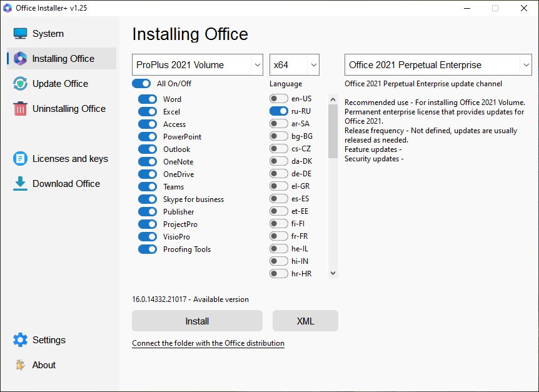Turn on hi-IN language switch
539x392 pixels.
(x=279, y=261)
